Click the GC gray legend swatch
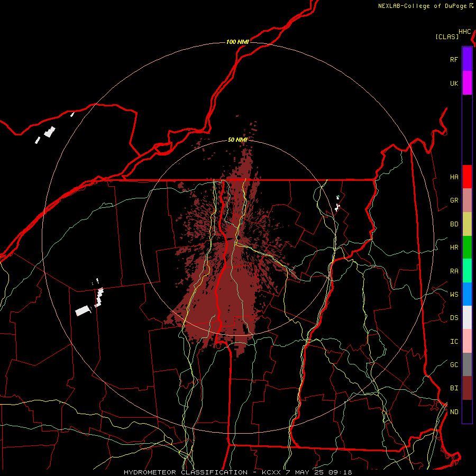Viewport: 476px width, 476px height. point(467,364)
